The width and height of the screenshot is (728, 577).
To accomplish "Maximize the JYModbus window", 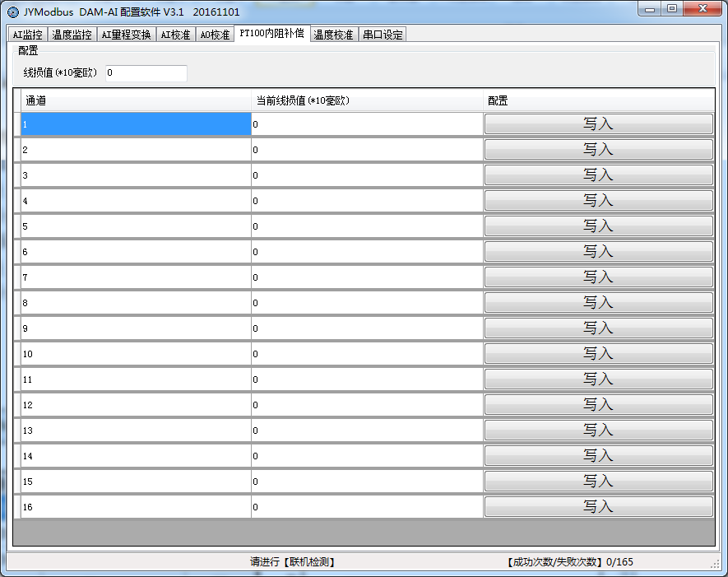I will (x=672, y=9).
